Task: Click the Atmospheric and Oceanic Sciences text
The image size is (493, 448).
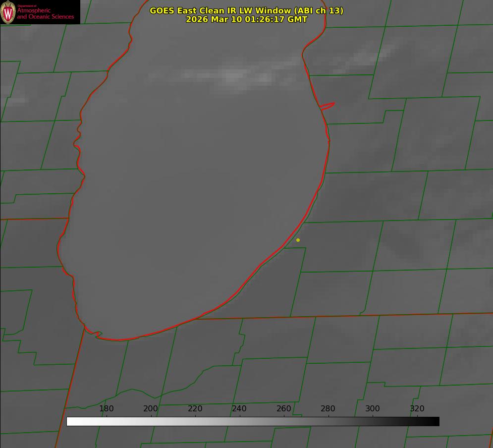Action: (x=46, y=14)
